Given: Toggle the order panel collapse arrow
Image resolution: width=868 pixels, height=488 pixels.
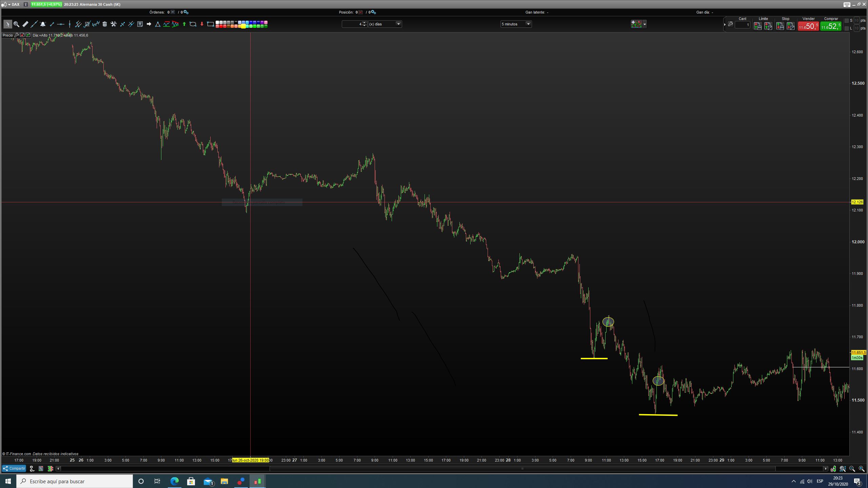Looking at the screenshot, I should [x=725, y=24].
